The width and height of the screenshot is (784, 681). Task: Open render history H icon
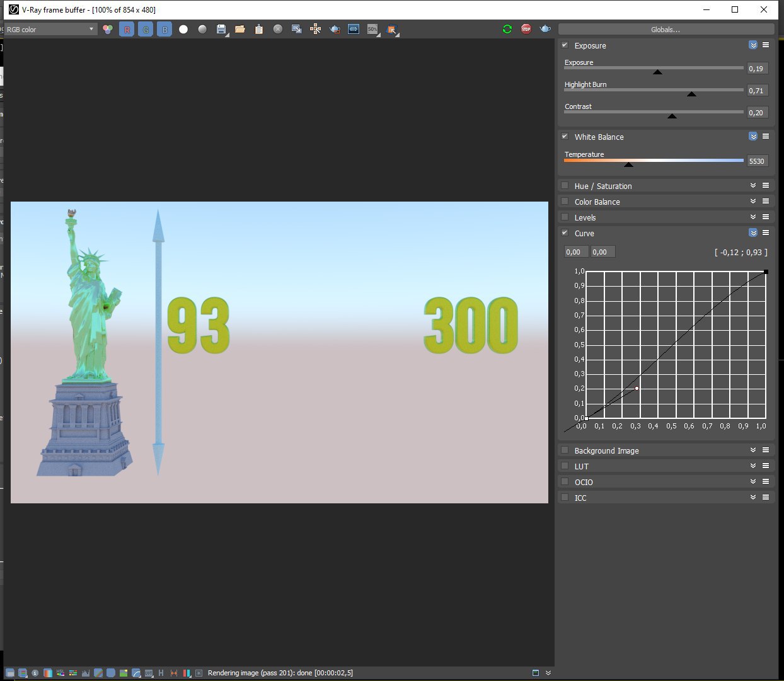[x=161, y=673]
